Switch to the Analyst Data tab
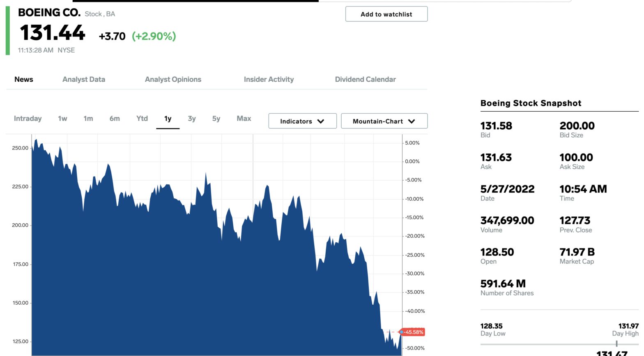644x356 pixels. pyautogui.click(x=84, y=79)
